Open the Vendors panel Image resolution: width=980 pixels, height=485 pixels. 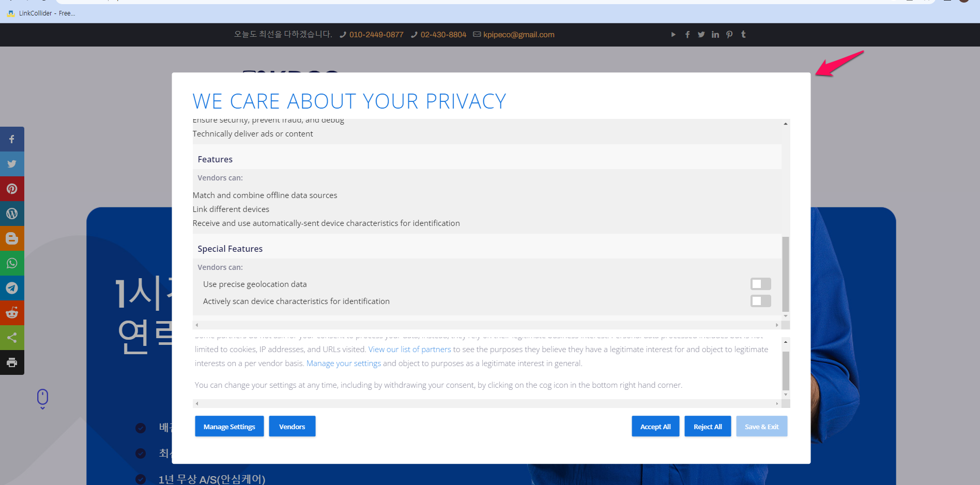tap(292, 426)
